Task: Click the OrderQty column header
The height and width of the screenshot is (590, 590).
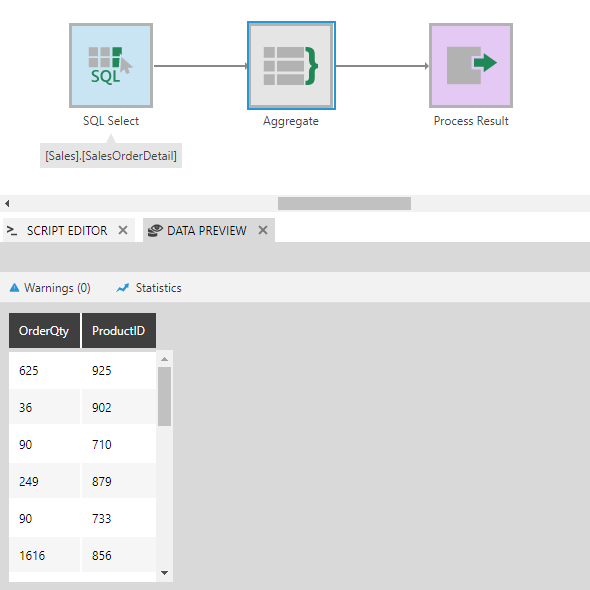Action: click(44, 330)
